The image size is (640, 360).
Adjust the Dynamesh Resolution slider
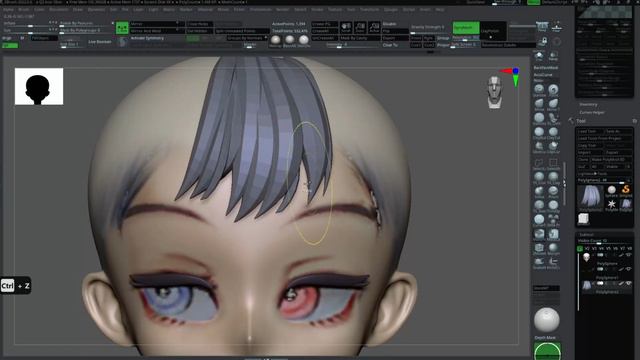tap(465, 38)
